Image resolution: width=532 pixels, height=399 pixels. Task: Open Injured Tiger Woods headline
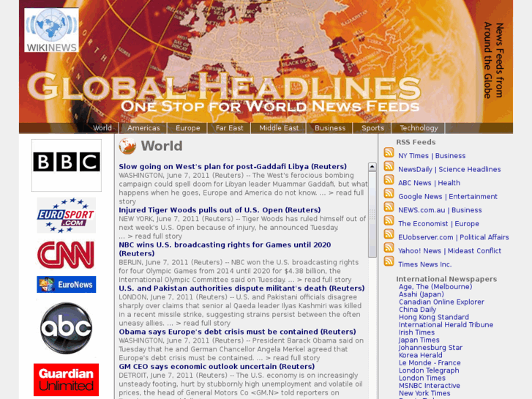220,210
